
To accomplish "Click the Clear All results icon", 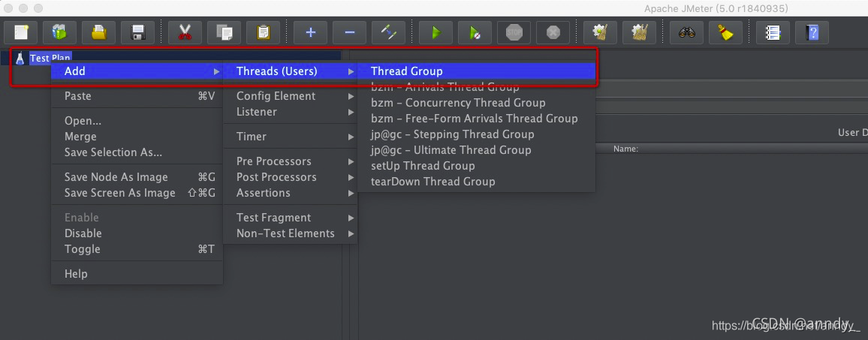I will [x=640, y=33].
